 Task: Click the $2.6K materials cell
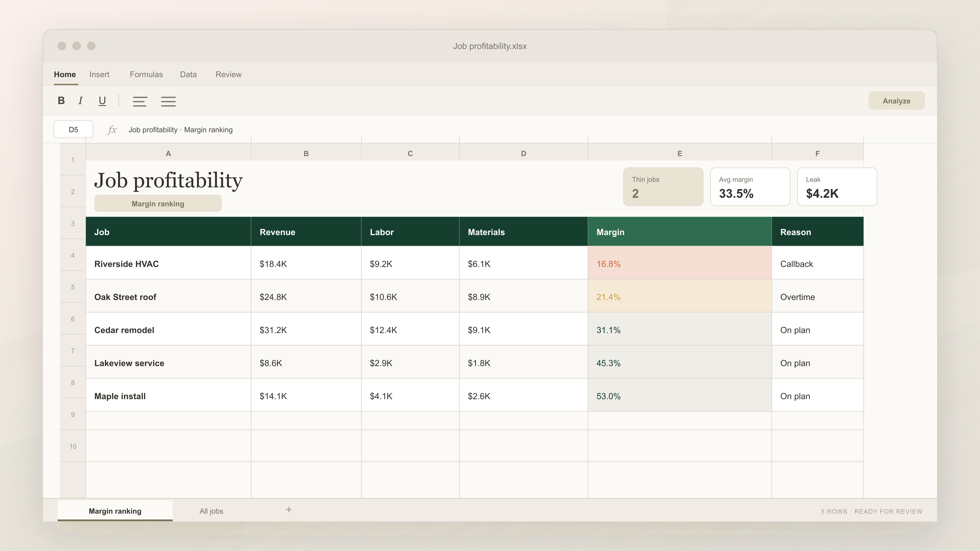(x=524, y=395)
